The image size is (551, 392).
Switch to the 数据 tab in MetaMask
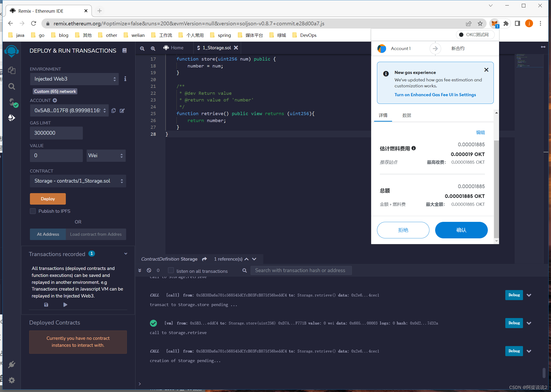point(407,115)
